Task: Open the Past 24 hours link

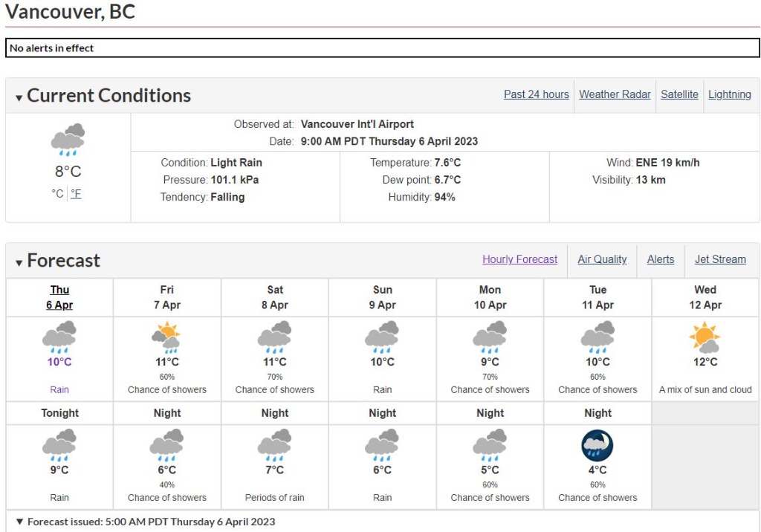Action: pyautogui.click(x=536, y=94)
